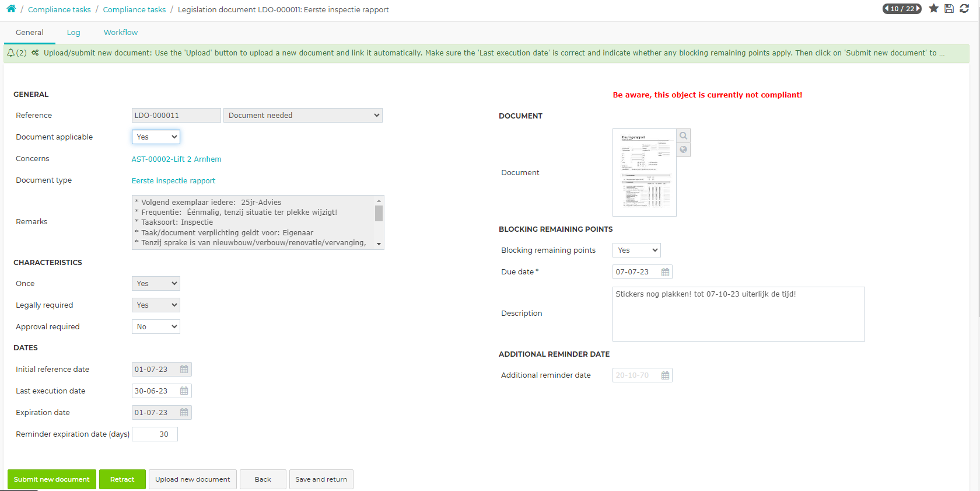This screenshot has height=491, width=980.
Task: Refresh page with circular arrows icon
Action: (x=964, y=8)
